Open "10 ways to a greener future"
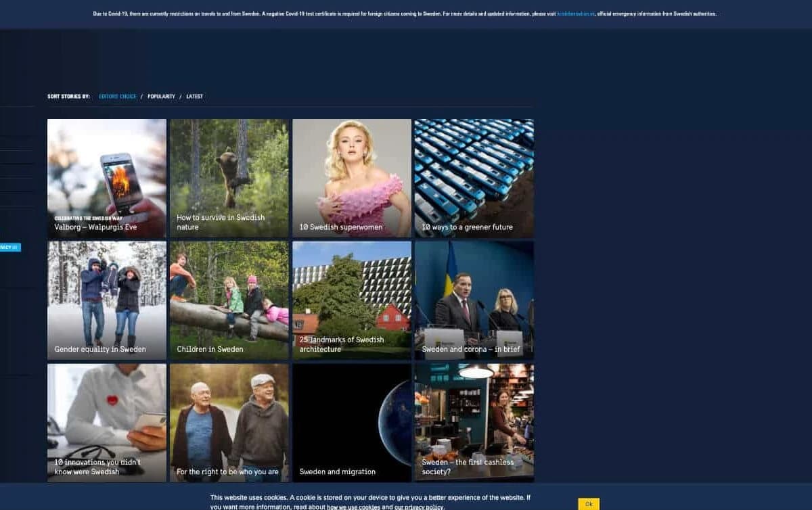This screenshot has width=812, height=510. [474, 177]
